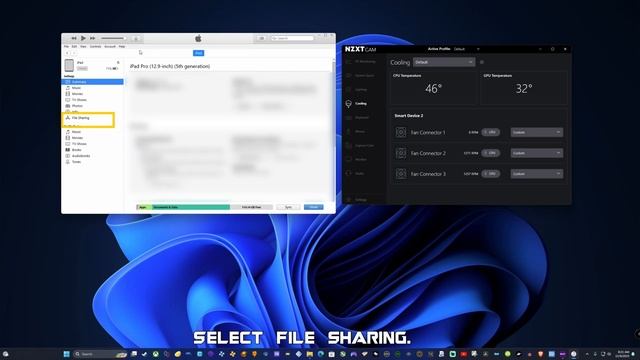This screenshot has height=360, width=640.
Task: Click the blue Done button in iTunes
Action: 313,207
